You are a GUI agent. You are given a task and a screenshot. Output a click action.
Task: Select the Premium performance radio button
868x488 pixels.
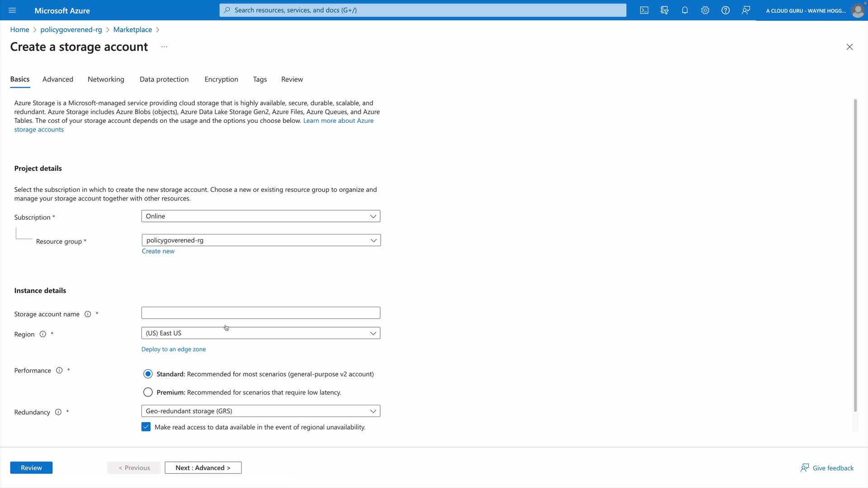pyautogui.click(x=148, y=392)
